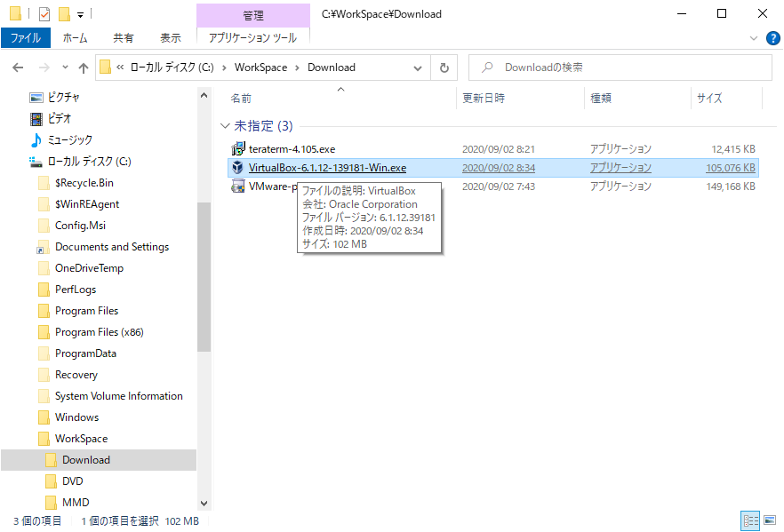Click the ビデオ film icon
784x532 pixels.
(36, 119)
